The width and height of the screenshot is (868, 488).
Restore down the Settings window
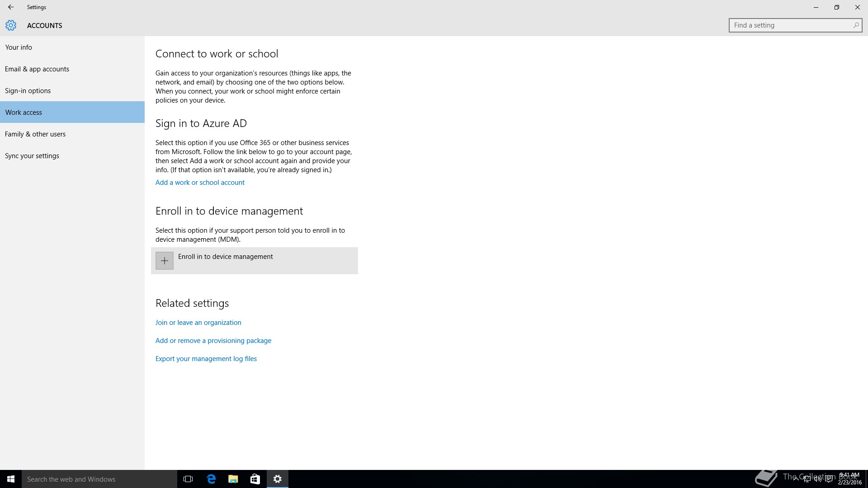pyautogui.click(x=837, y=7)
